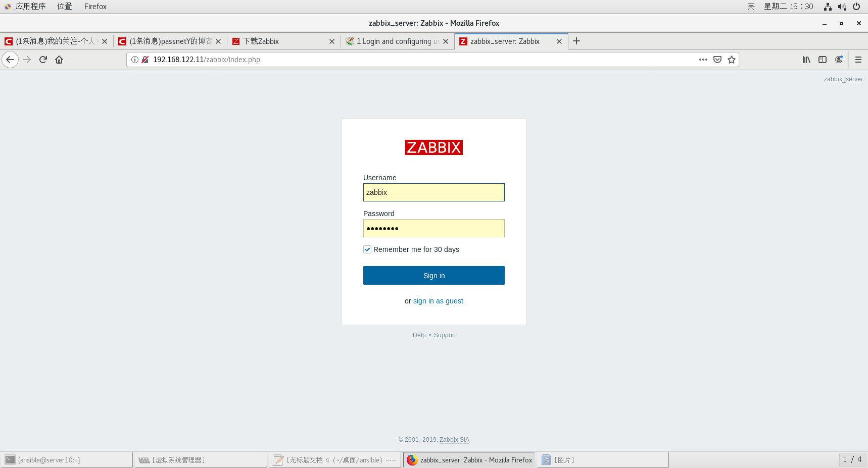This screenshot has height=468, width=868.
Task: Visit the Zabbix SIA link
Action: click(x=454, y=440)
